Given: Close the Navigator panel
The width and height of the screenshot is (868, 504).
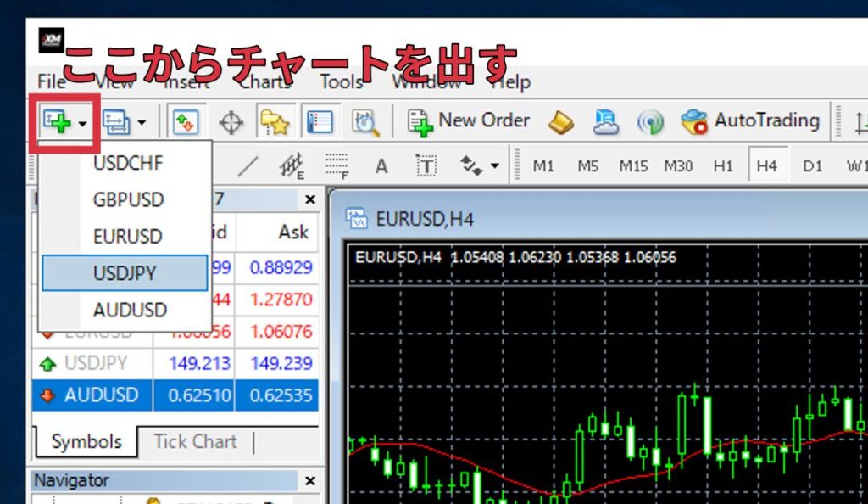Looking at the screenshot, I should coord(310,481).
